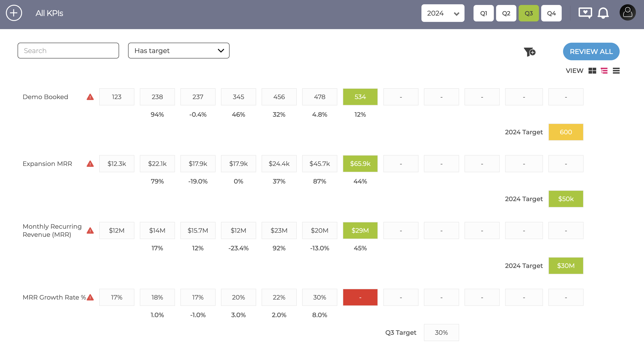
Task: Click the green 534 Demo Booked cell
Action: coord(360,97)
